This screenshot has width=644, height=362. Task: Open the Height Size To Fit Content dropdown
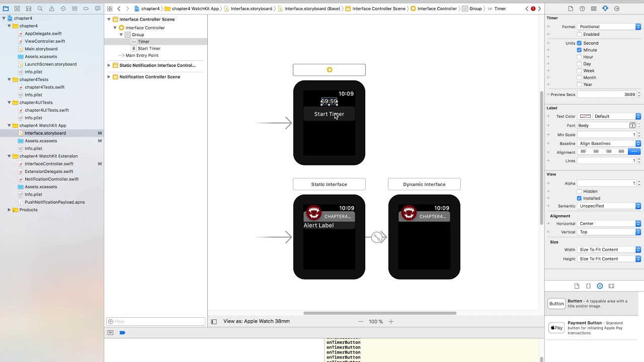coord(609,259)
